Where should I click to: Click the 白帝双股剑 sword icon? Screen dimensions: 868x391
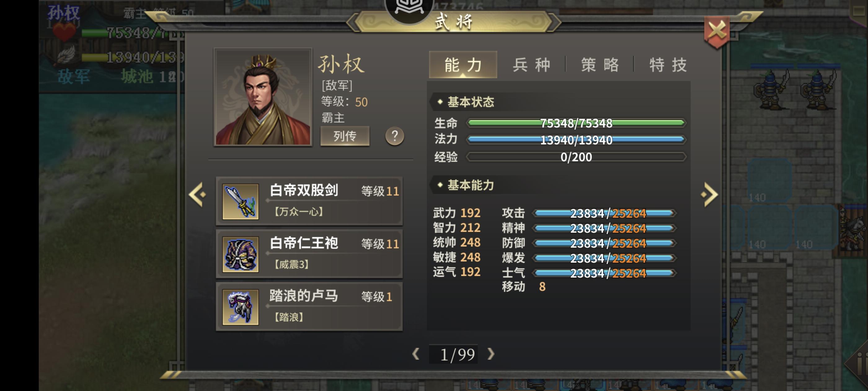click(240, 201)
